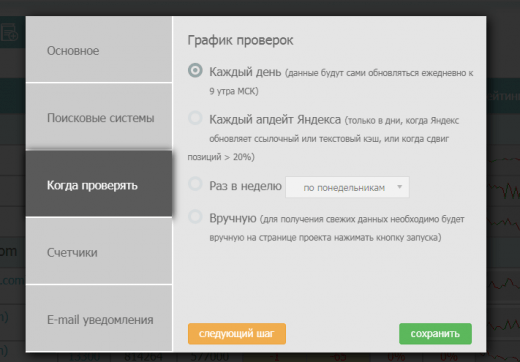This screenshot has width=520, height=362.
Task: Select the Раз в неделю radio button
Action: click(x=195, y=184)
